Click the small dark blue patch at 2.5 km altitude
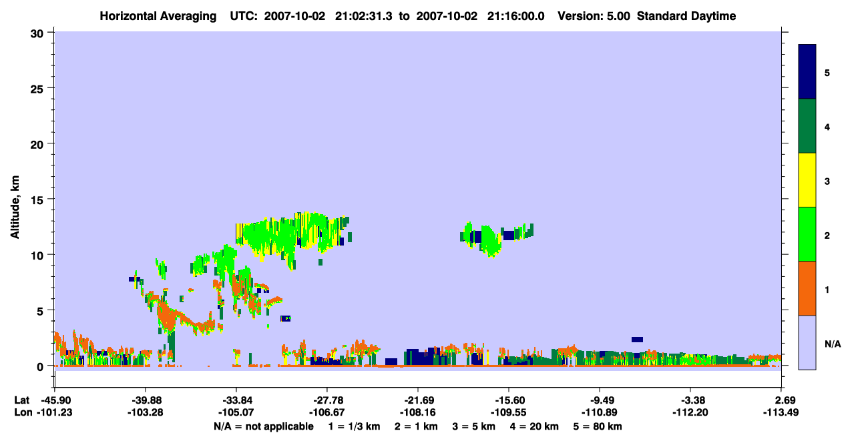 click(637, 340)
